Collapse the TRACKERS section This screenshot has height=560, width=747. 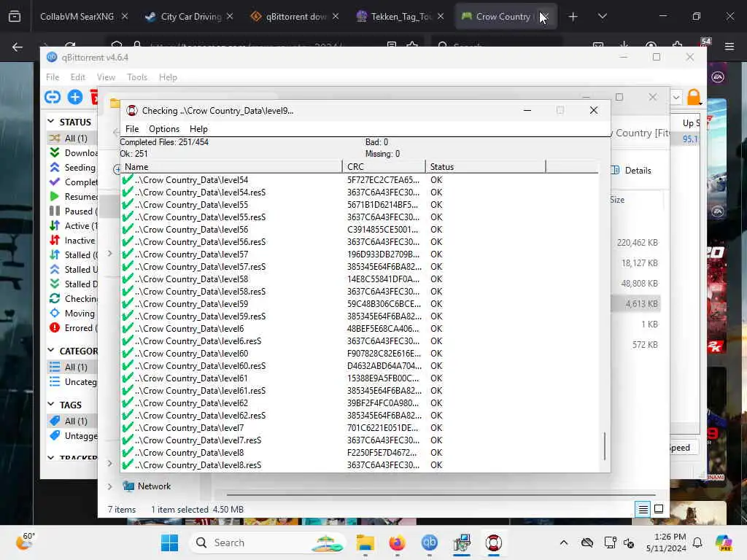[51, 458]
